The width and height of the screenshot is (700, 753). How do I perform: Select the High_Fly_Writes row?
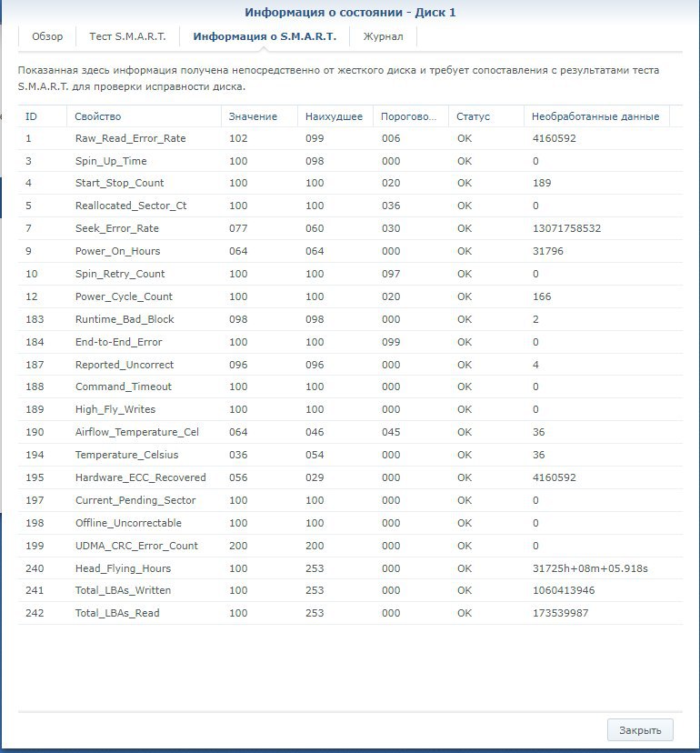point(350,409)
